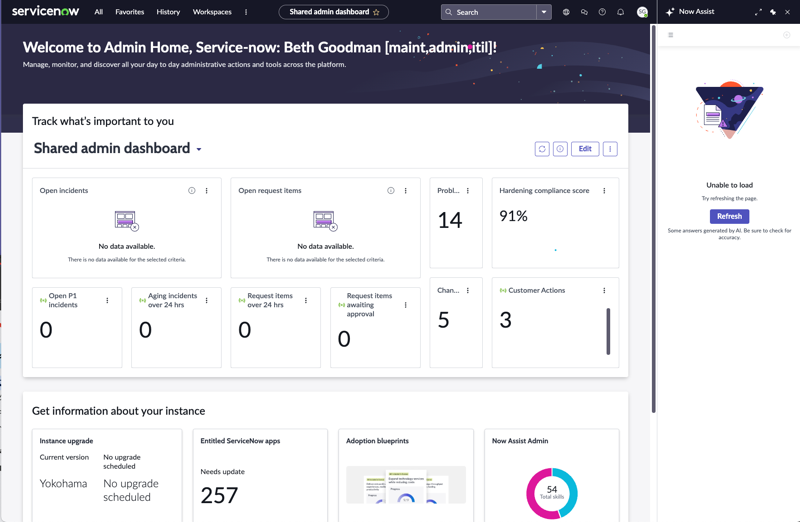Click the Now Assist pin icon
Image resolution: width=800 pixels, height=522 pixels.
[773, 12]
